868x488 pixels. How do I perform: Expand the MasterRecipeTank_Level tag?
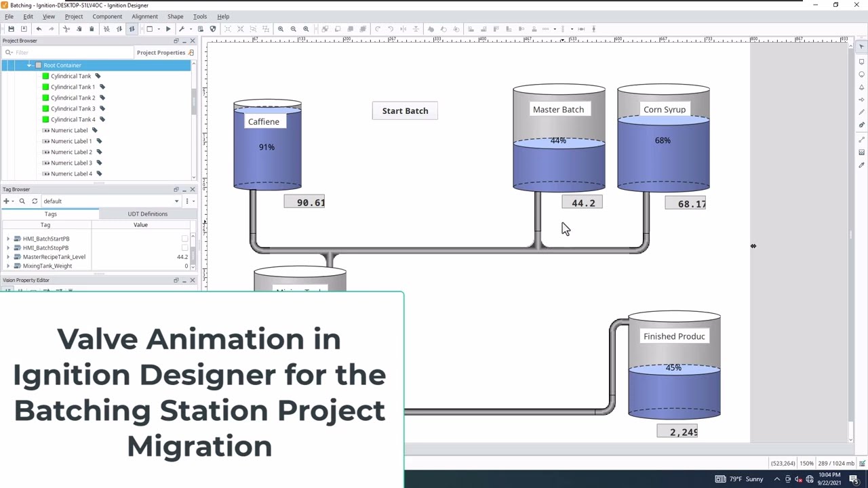[x=8, y=257]
